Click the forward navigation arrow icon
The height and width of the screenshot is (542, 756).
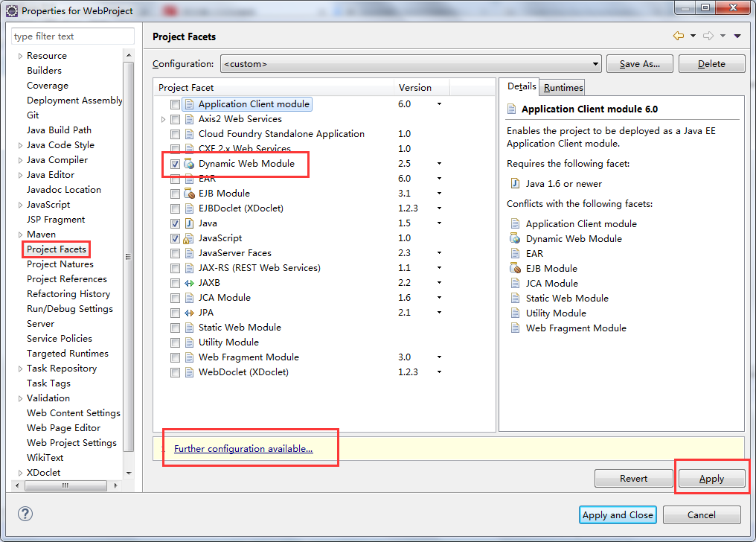[x=708, y=36]
